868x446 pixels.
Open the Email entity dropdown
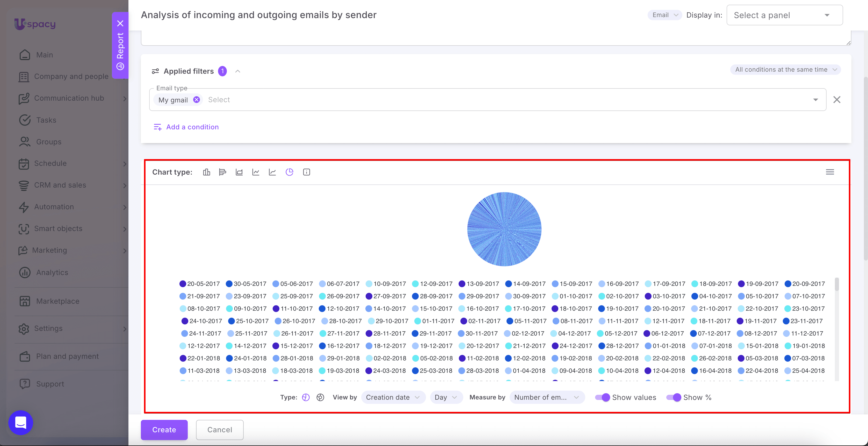665,15
